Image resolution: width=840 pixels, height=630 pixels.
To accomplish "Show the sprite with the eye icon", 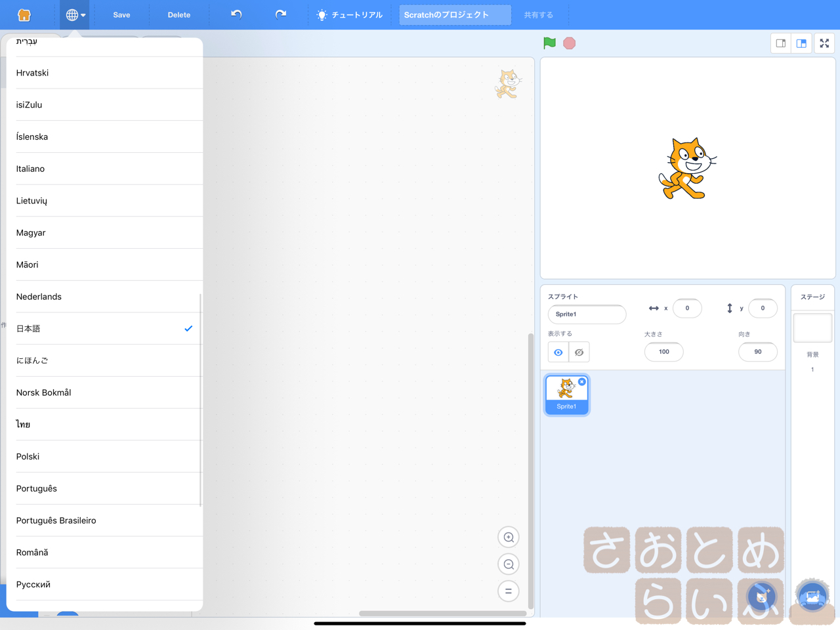I will pyautogui.click(x=558, y=352).
